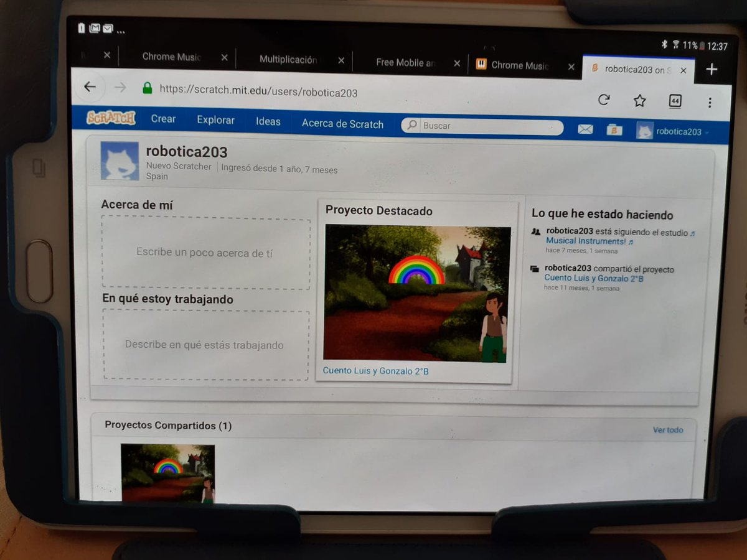The image size is (747, 560).
Task: Tap the Bluetooth status icon
Action: pos(664,44)
